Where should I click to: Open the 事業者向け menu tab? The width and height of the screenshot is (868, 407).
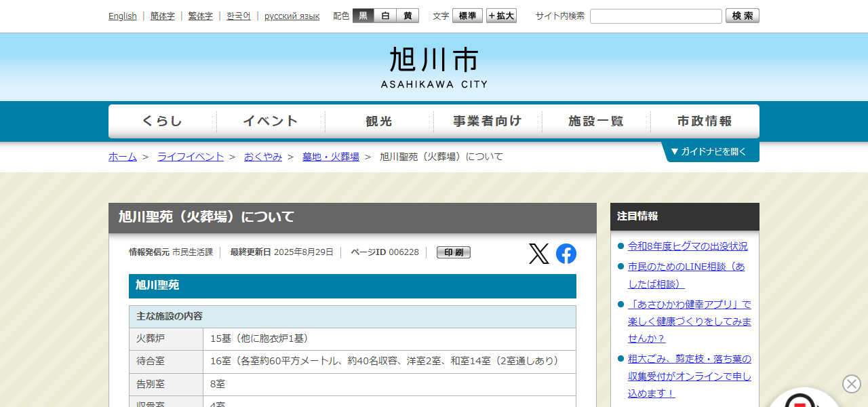pyautogui.click(x=488, y=121)
